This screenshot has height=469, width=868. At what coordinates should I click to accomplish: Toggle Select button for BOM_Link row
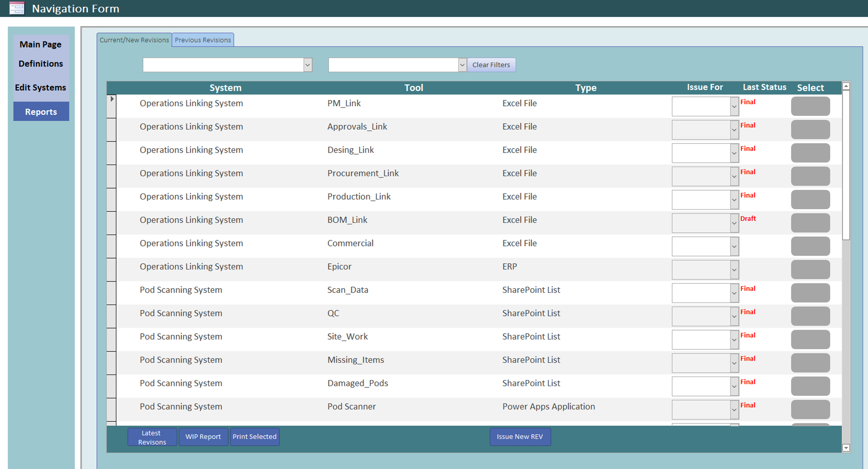click(810, 223)
